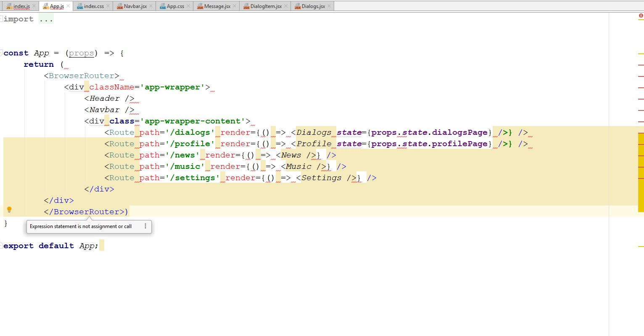The image size is (644, 336).
Task: Switch to the Dialogs.jsx tab
Action: (313, 6)
